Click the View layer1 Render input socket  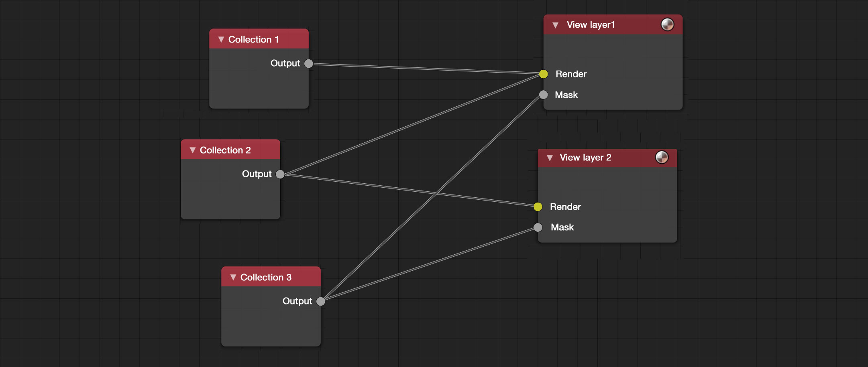(544, 74)
